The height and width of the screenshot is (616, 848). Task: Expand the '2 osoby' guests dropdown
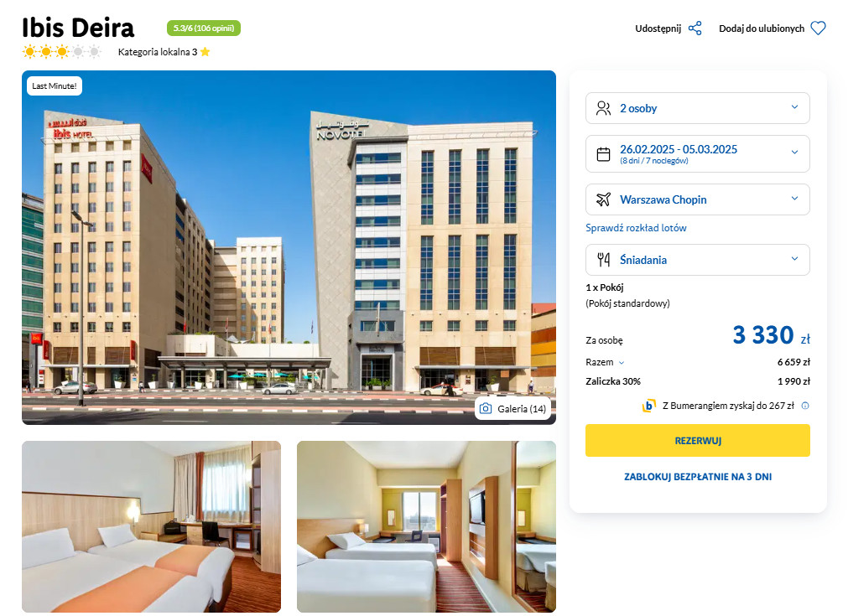[697, 108]
